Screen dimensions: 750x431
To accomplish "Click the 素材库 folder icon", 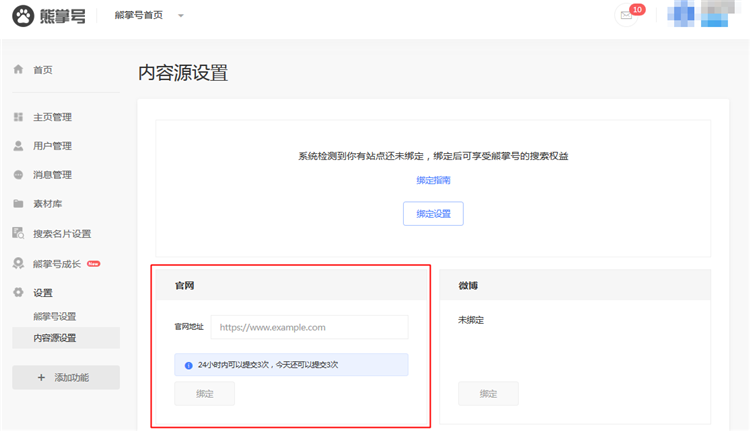I will point(18,204).
